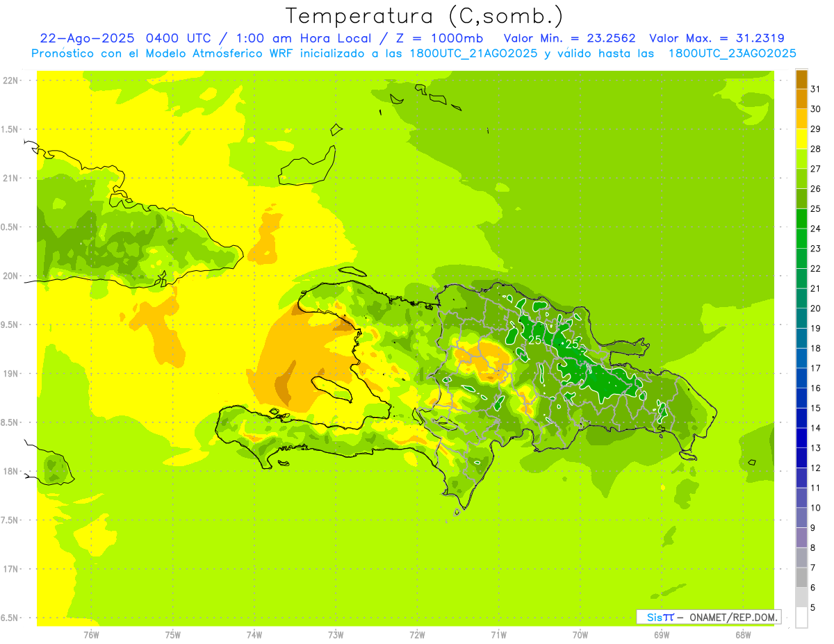
Task: Click the gray legend swatch between 7 and 8
Action: (x=801, y=558)
